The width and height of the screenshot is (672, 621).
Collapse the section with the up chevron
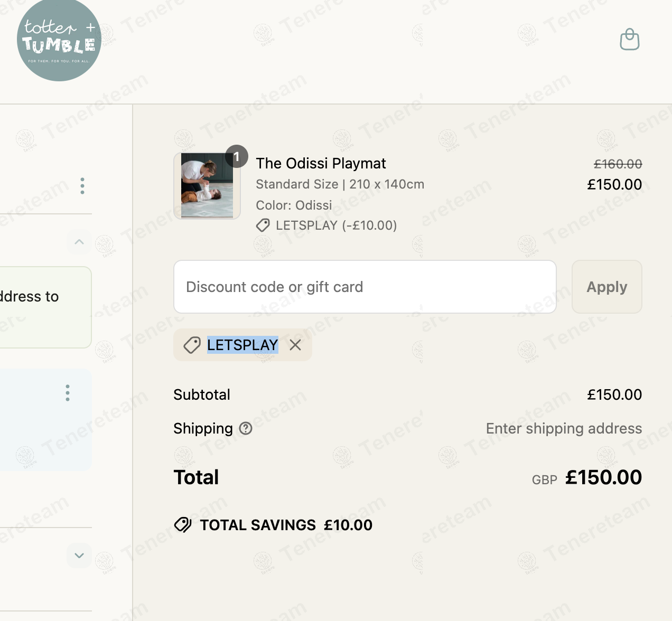pyautogui.click(x=79, y=242)
